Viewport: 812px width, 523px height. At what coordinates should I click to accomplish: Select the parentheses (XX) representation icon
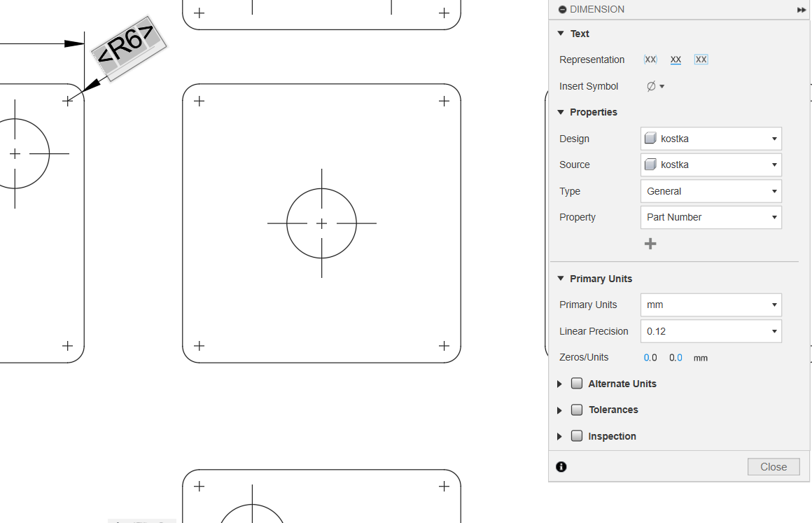coord(650,60)
